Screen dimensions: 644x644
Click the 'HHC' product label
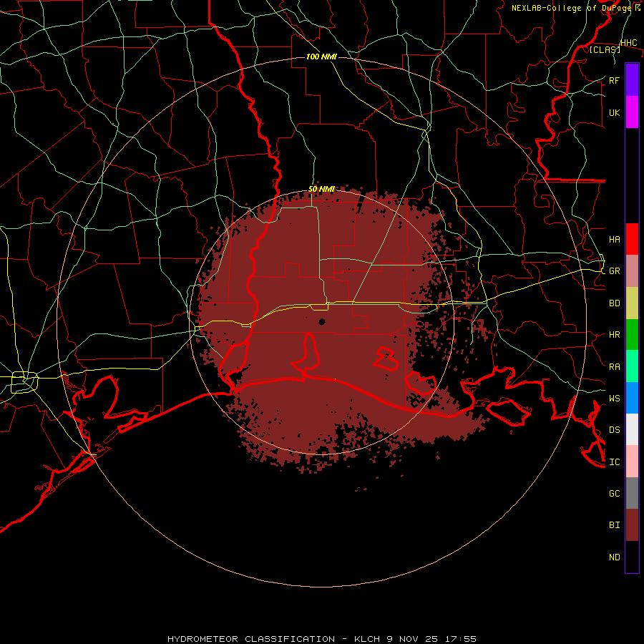(629, 43)
